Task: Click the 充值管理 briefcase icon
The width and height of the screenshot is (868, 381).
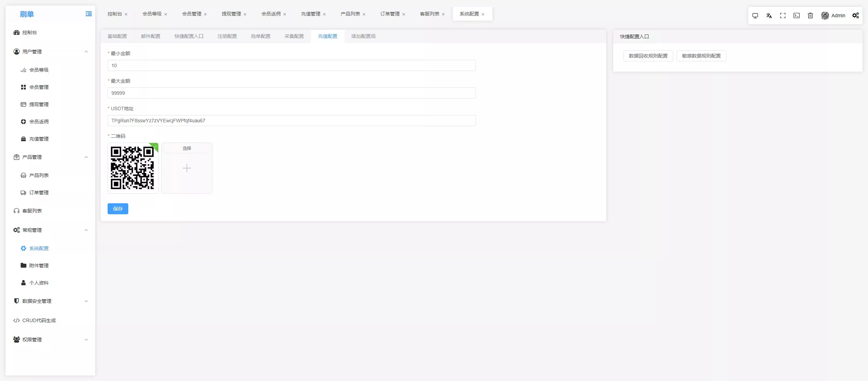Action: pyautogui.click(x=23, y=139)
